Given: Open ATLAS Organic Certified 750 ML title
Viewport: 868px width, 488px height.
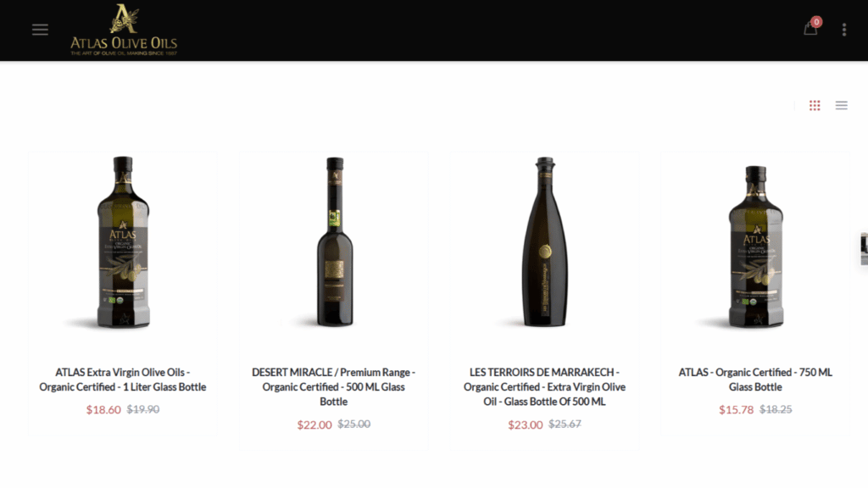Looking at the screenshot, I should (x=755, y=380).
